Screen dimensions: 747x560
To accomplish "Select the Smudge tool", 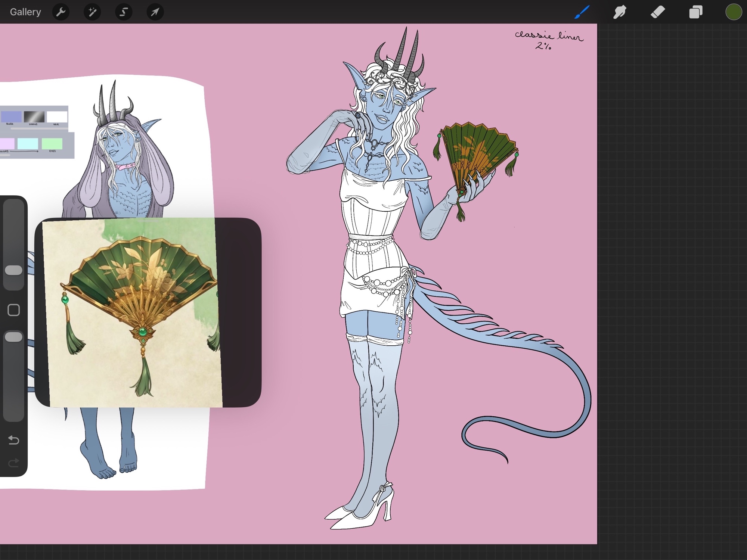I will pyautogui.click(x=620, y=12).
